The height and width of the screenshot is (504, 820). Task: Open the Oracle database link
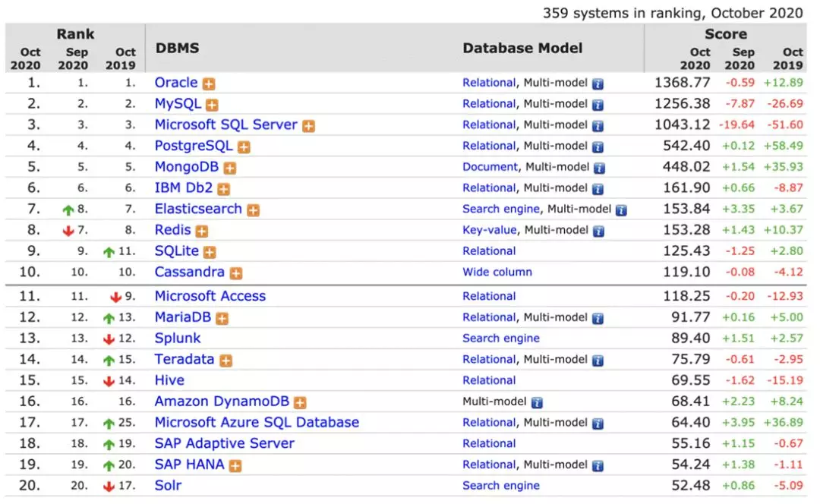tap(176, 83)
